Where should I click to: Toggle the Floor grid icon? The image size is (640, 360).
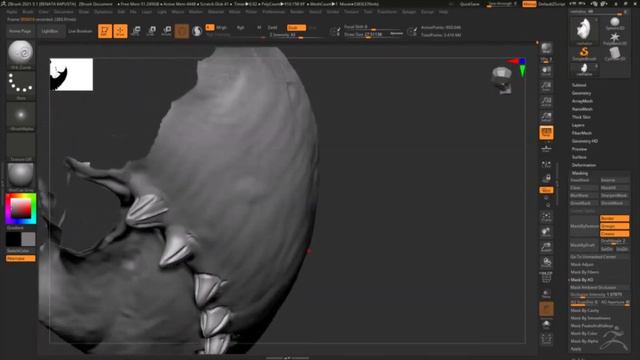(546, 149)
